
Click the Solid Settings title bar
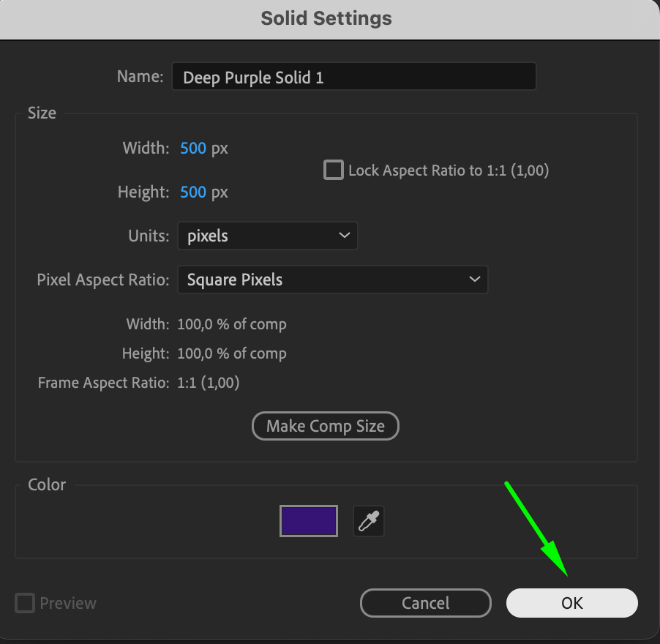[x=326, y=18]
